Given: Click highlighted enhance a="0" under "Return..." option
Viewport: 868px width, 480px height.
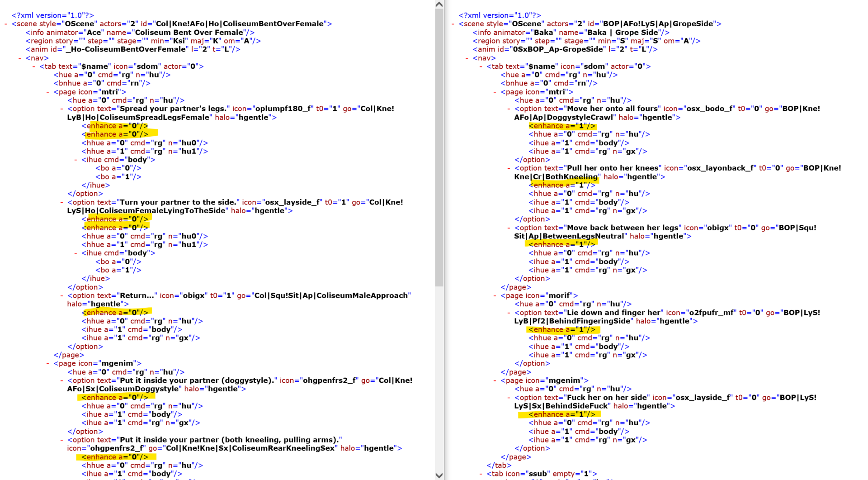Looking at the screenshot, I should [115, 313].
